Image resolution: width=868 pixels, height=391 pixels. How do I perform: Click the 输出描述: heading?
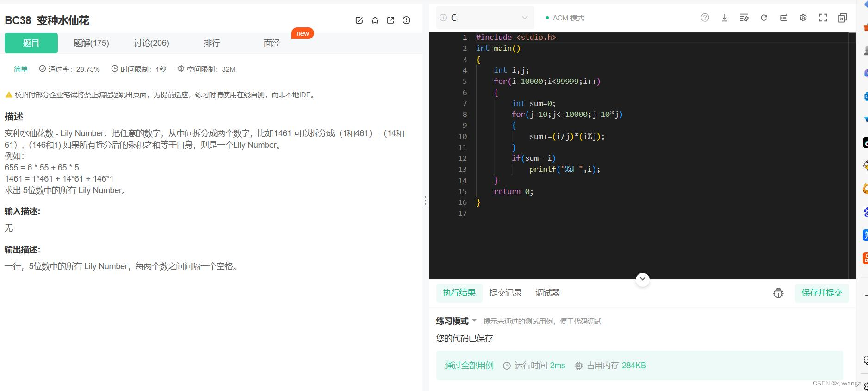tap(23, 250)
